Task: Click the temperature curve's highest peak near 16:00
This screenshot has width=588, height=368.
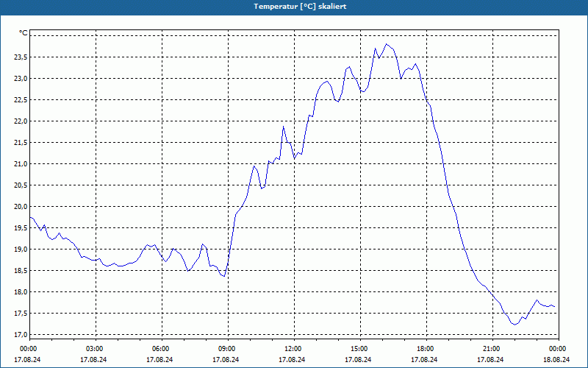Action: (387, 44)
